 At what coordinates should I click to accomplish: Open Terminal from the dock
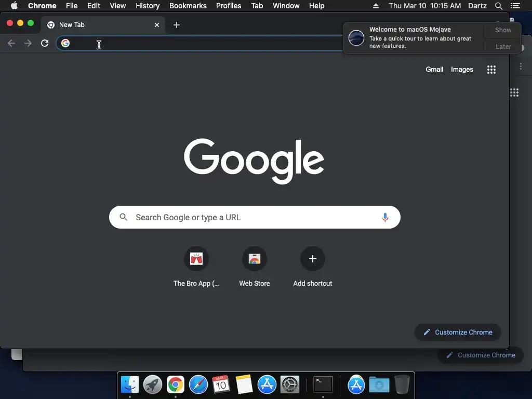323,384
